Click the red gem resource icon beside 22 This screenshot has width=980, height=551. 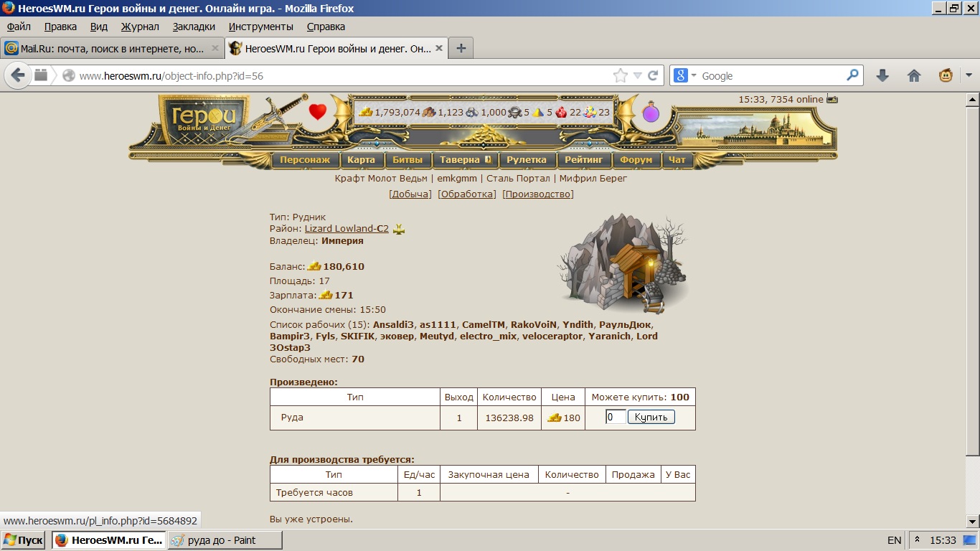coord(561,112)
